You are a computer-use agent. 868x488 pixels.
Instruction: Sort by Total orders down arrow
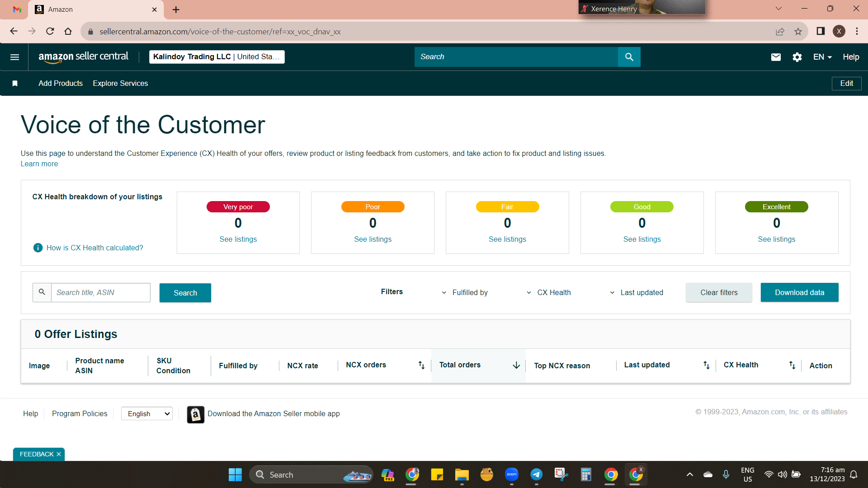click(x=516, y=365)
